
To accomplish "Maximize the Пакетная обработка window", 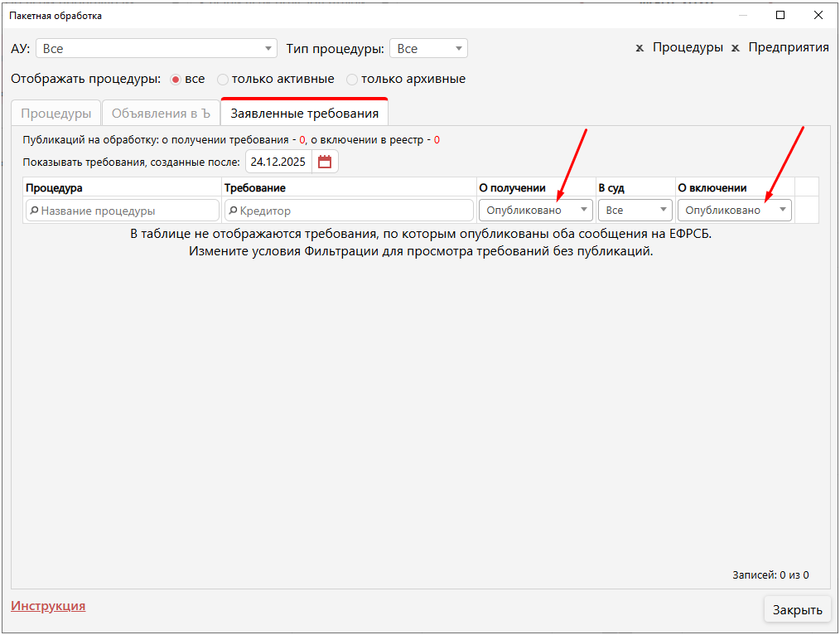I will (780, 15).
